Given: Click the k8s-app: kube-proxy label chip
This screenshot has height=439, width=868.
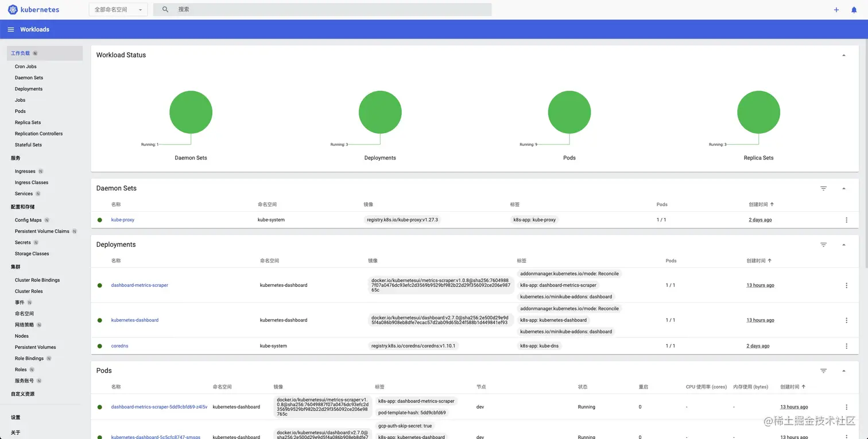Looking at the screenshot, I should (534, 220).
